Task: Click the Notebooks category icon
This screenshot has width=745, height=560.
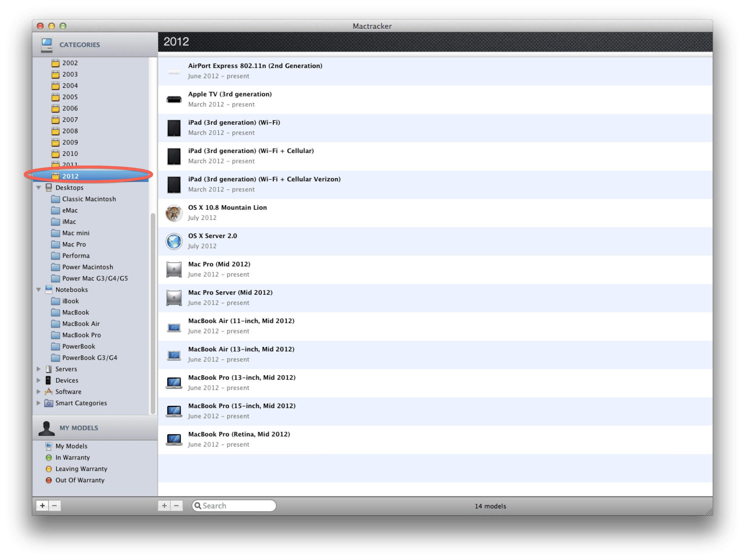Action: click(x=49, y=289)
